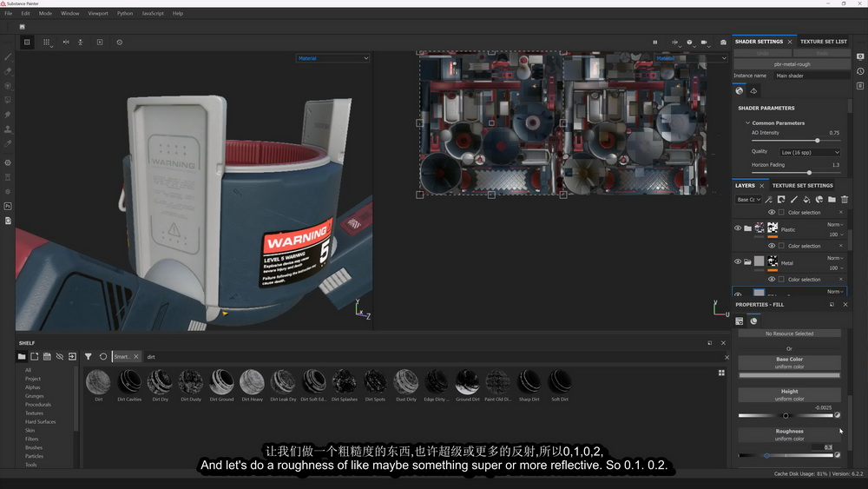
Task: Toggle Color selection eye under Metal layer
Action: 771,279
